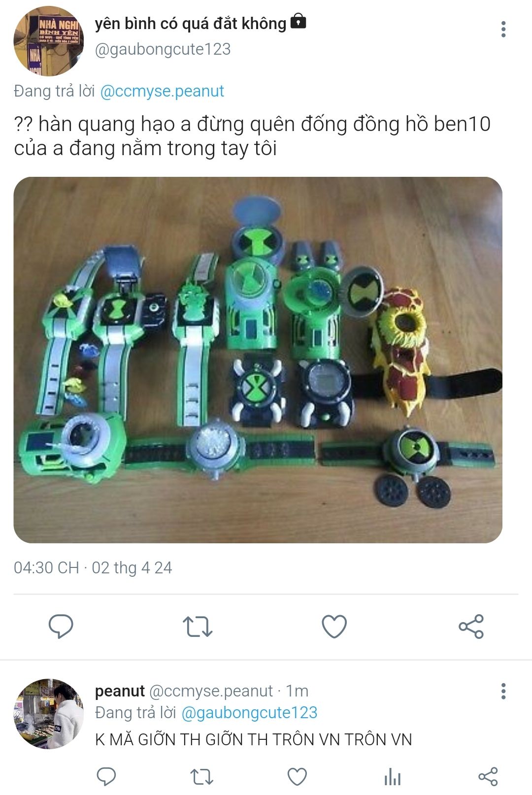Like the main tweet with heart icon

(334, 627)
